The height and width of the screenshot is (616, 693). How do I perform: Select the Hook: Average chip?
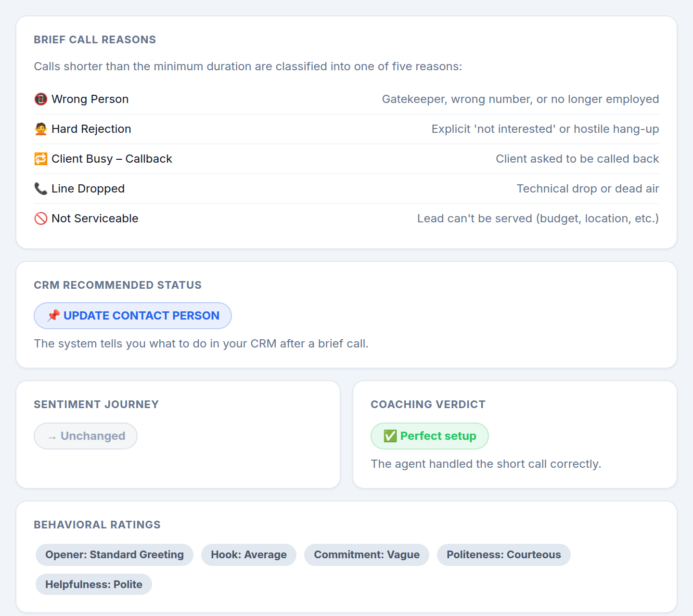click(249, 555)
